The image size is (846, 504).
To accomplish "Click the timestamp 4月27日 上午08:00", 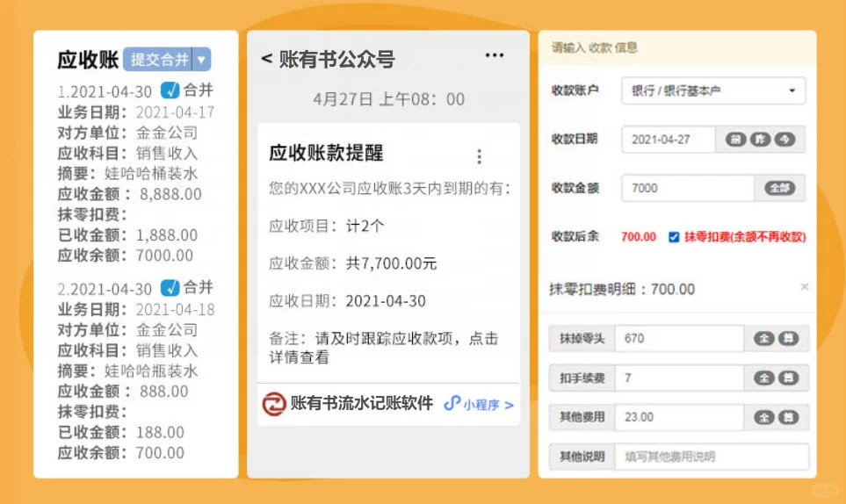I will point(388,99).
